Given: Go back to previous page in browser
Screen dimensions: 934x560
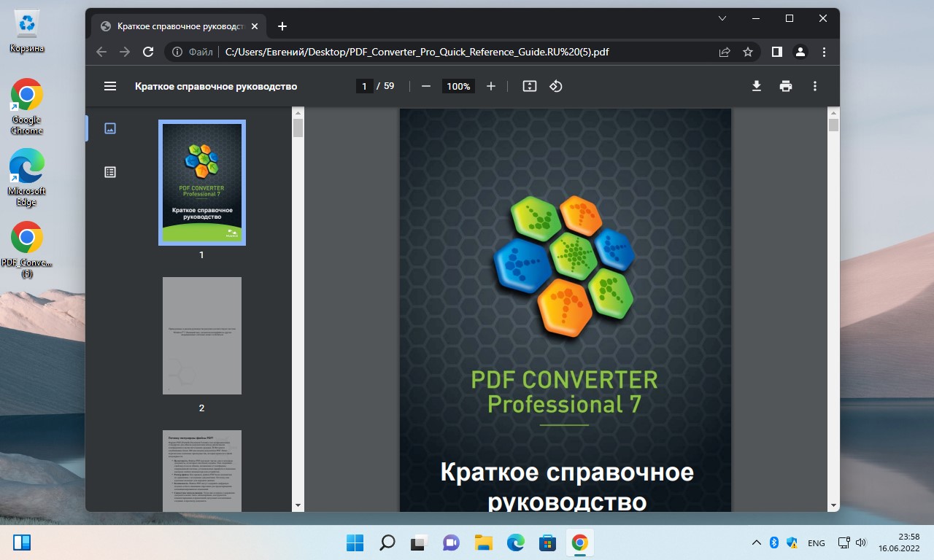Looking at the screenshot, I should tap(101, 52).
